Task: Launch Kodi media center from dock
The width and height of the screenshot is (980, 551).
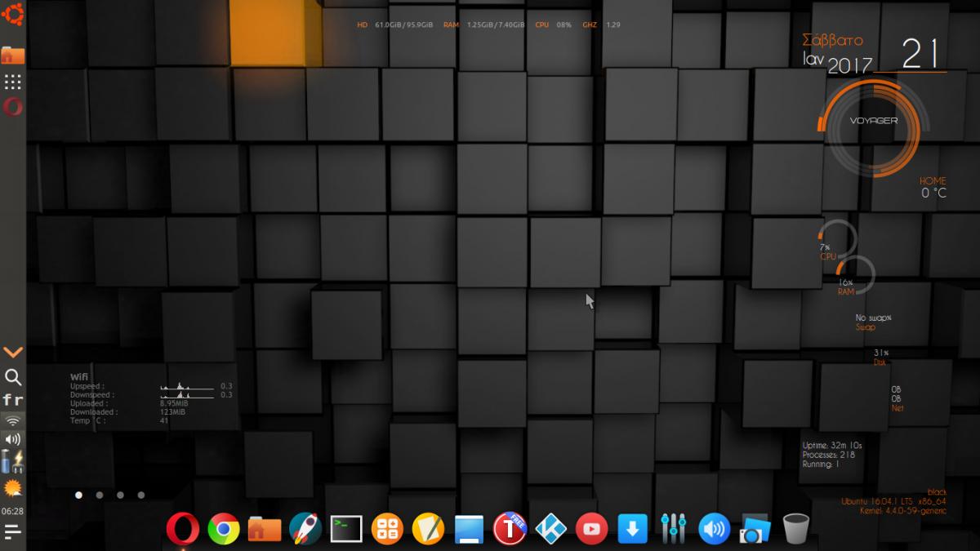Action: click(550, 529)
